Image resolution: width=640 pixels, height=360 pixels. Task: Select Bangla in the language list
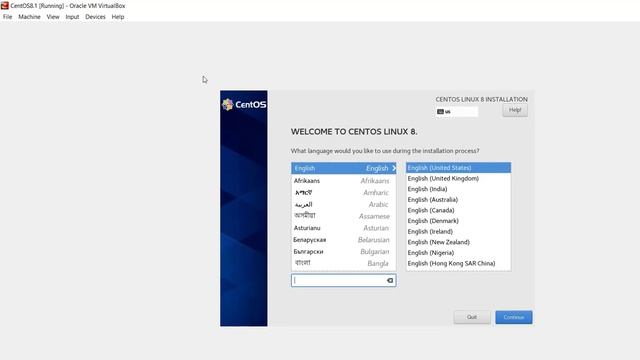(x=344, y=263)
